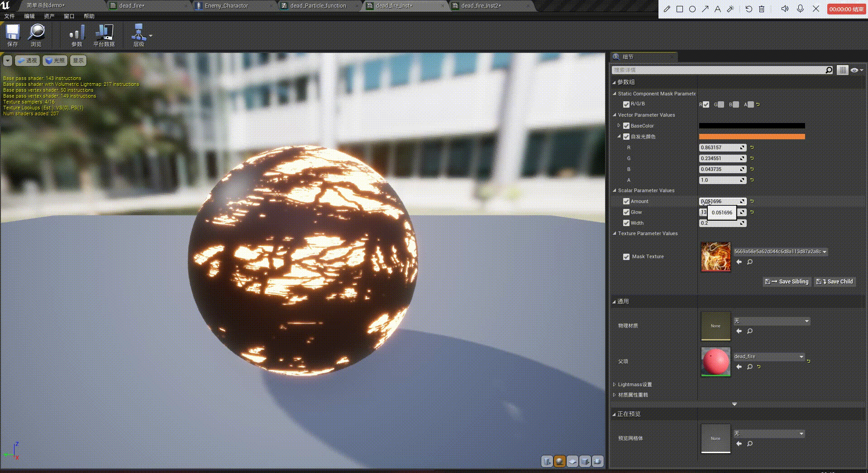
Task: Select cylinder preview mesh in viewport
Action: point(547,461)
